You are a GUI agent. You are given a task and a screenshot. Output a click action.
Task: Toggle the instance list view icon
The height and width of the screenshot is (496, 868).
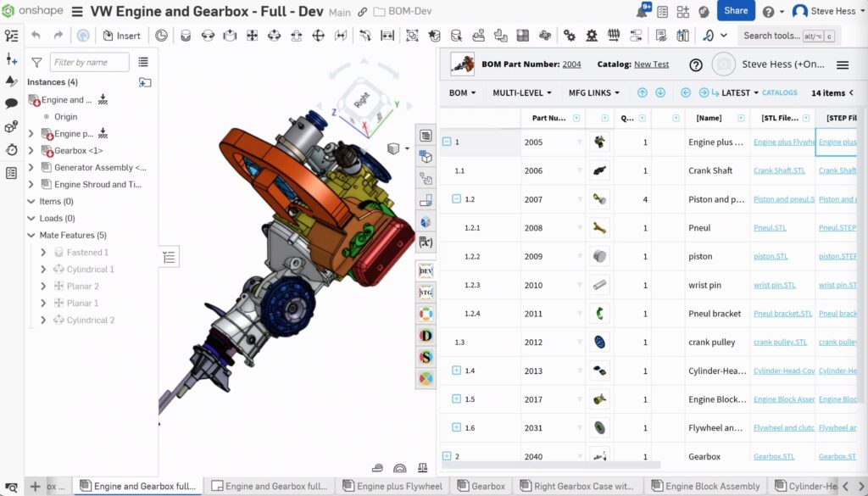pos(143,62)
